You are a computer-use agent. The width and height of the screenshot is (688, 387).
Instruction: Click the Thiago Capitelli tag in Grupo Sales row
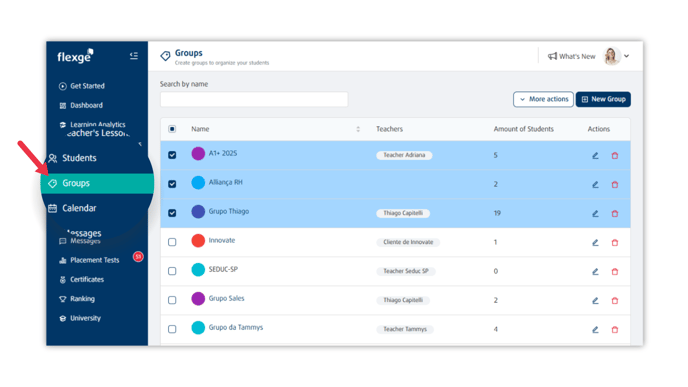click(403, 300)
